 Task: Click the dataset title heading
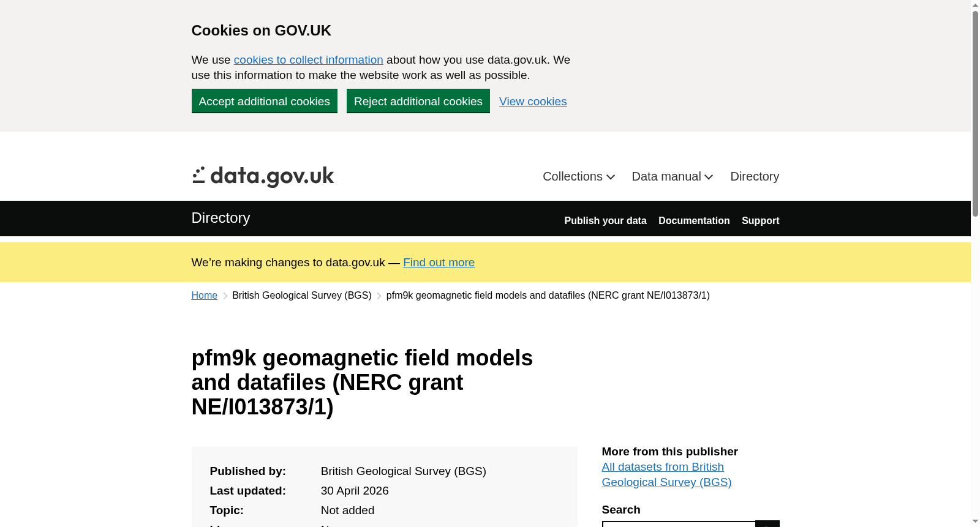pyautogui.click(x=362, y=383)
